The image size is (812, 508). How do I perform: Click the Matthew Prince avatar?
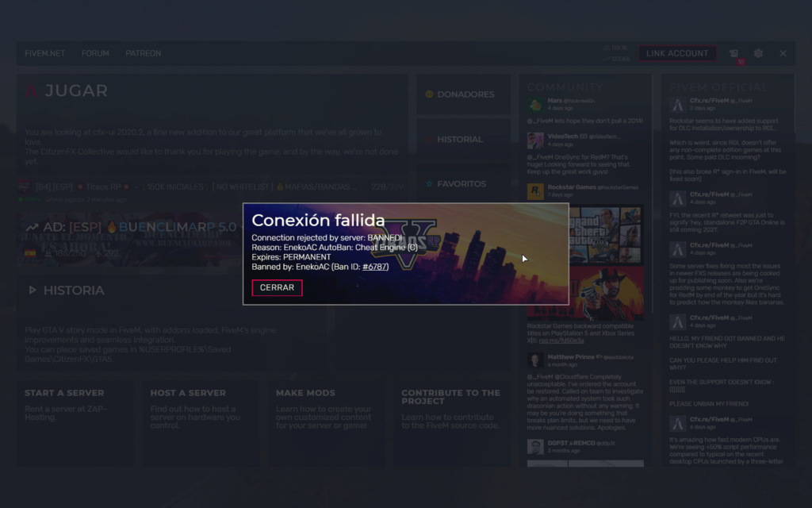coord(535,360)
